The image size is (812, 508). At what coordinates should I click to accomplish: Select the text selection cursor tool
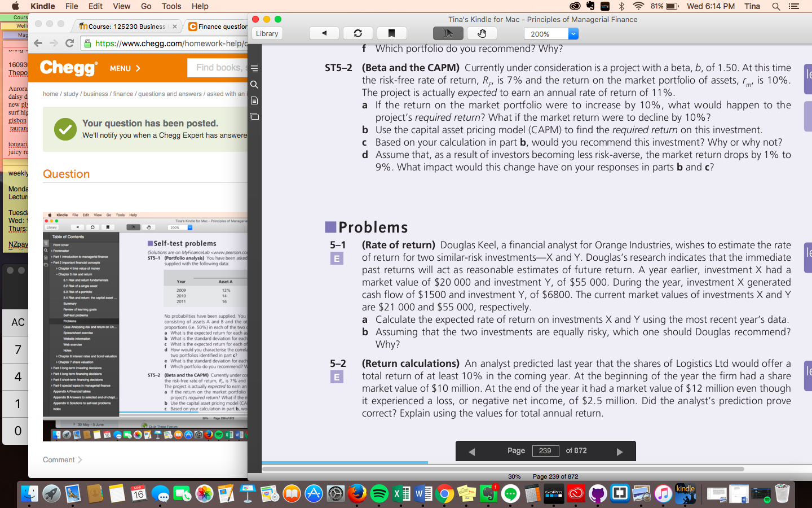[448, 33]
